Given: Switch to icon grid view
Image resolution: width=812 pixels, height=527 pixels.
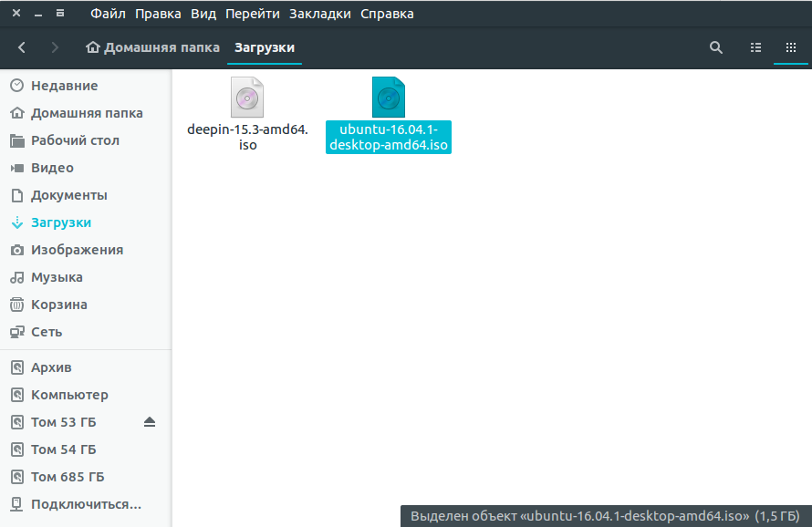Looking at the screenshot, I should point(791,47).
